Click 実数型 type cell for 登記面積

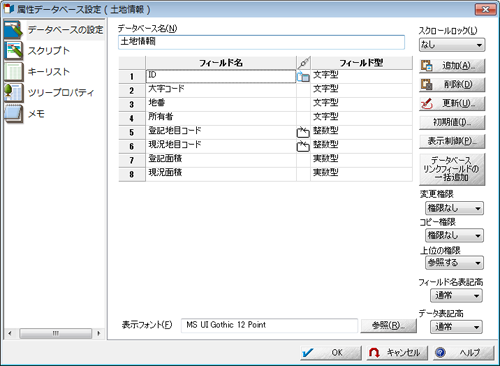pos(361,160)
